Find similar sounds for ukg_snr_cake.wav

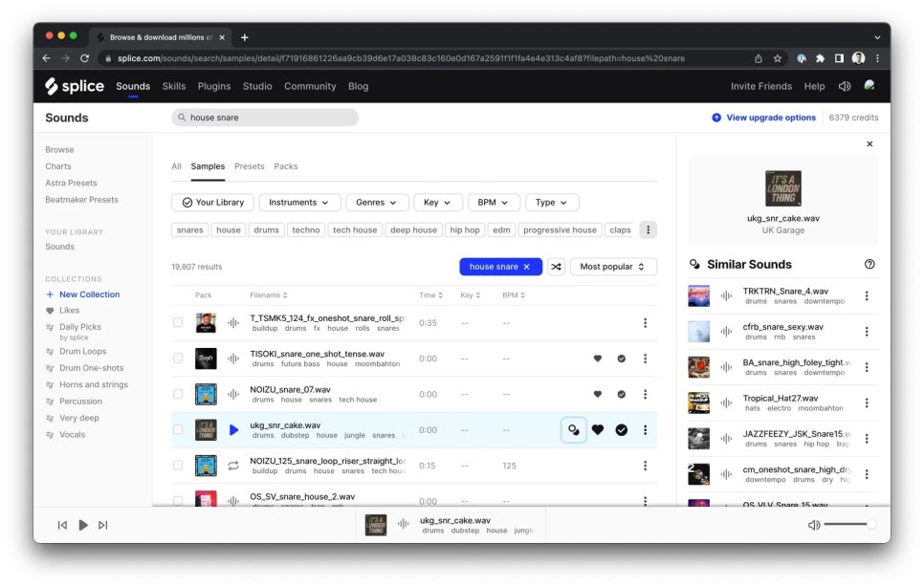click(x=573, y=430)
